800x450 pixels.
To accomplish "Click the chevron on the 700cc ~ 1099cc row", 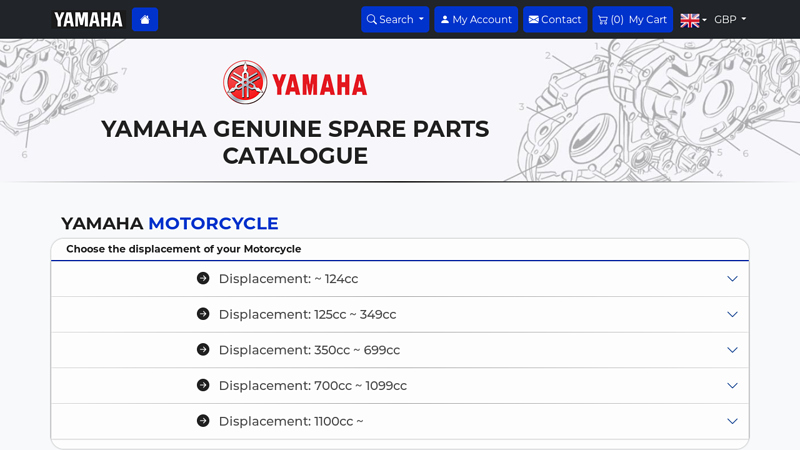I will tap(732, 386).
